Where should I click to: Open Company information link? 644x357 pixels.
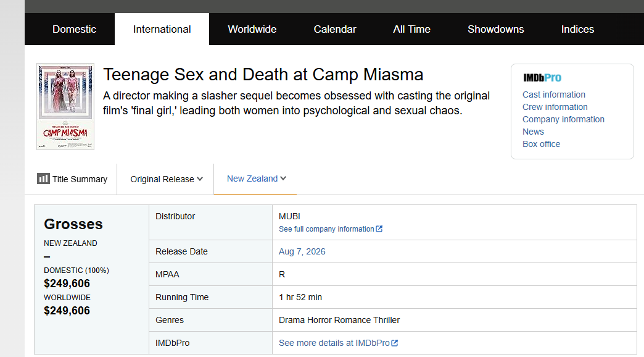coord(563,119)
